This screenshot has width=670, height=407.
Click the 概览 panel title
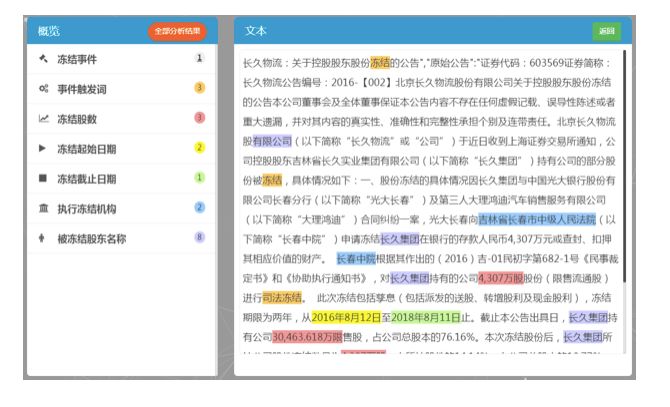tap(49, 31)
